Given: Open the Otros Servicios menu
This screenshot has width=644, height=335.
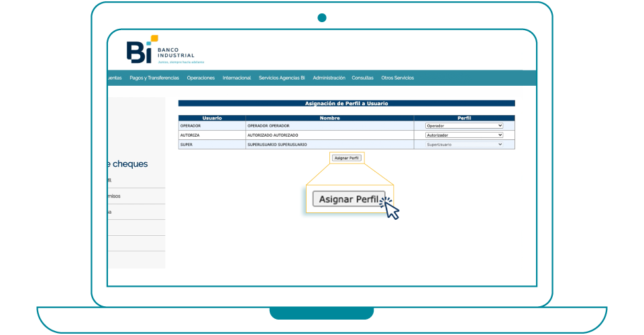Looking at the screenshot, I should tap(397, 78).
